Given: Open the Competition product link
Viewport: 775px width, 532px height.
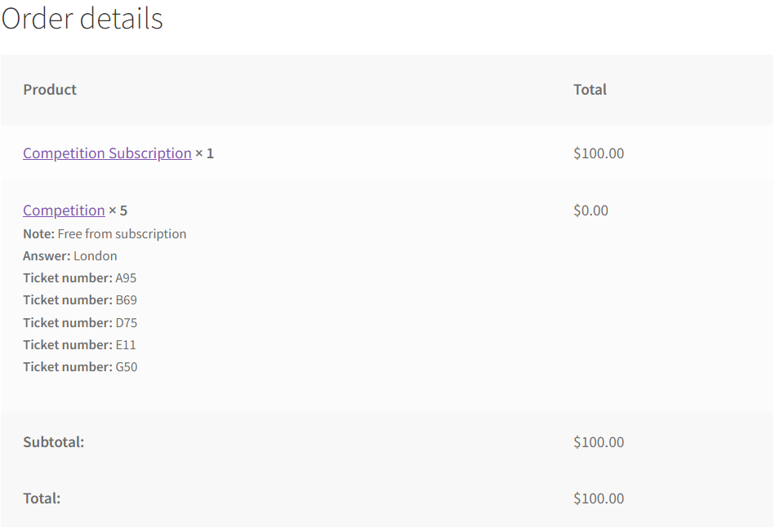Looking at the screenshot, I should pos(64,211).
